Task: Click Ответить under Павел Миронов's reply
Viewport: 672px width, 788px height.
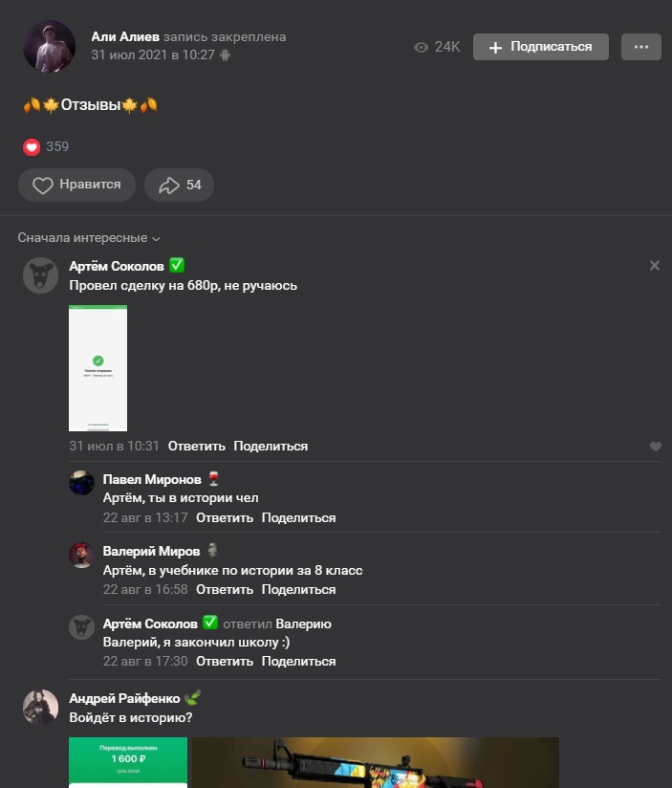Action: 225,517
